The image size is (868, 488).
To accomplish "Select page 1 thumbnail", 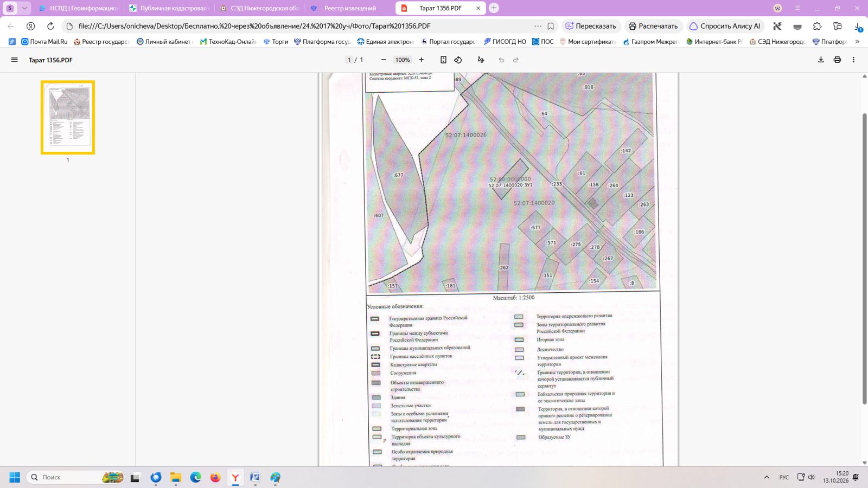I will [68, 118].
